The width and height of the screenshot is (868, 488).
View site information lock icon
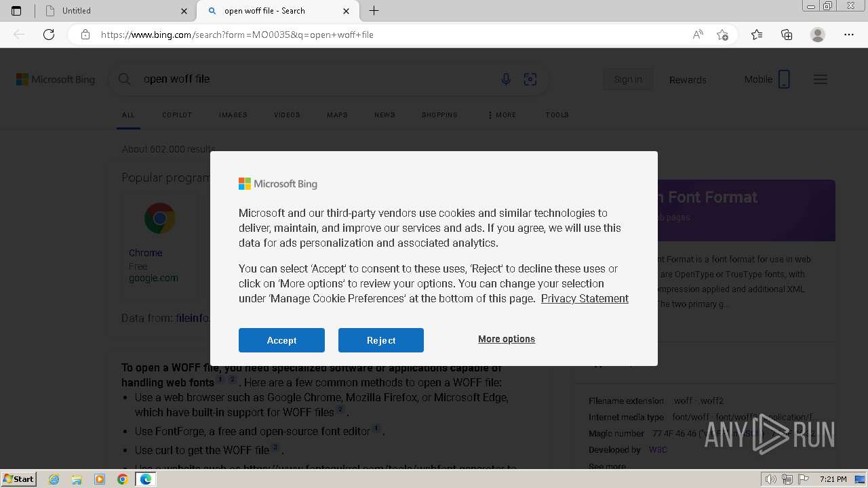(85, 35)
